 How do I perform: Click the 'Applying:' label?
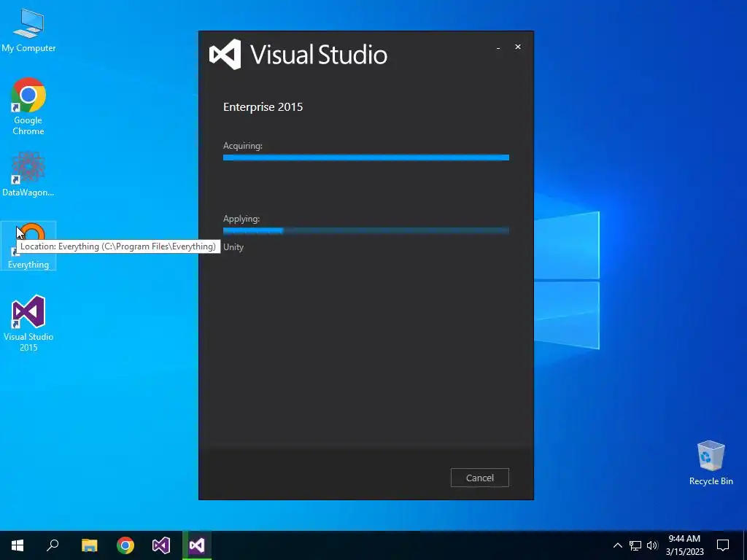click(241, 219)
